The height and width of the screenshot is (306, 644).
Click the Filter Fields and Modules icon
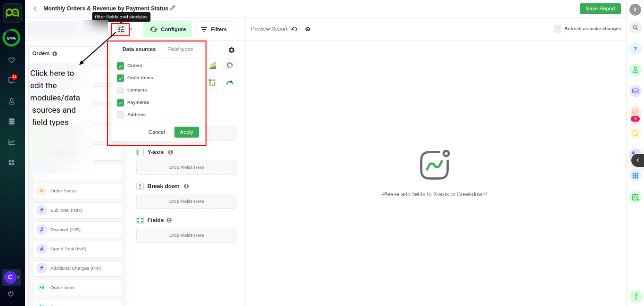click(121, 29)
